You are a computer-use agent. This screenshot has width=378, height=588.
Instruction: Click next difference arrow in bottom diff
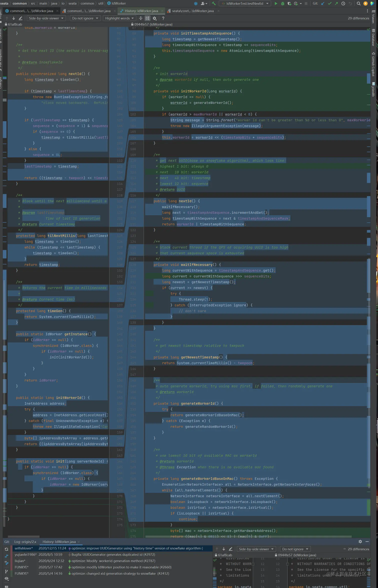pos(223,549)
